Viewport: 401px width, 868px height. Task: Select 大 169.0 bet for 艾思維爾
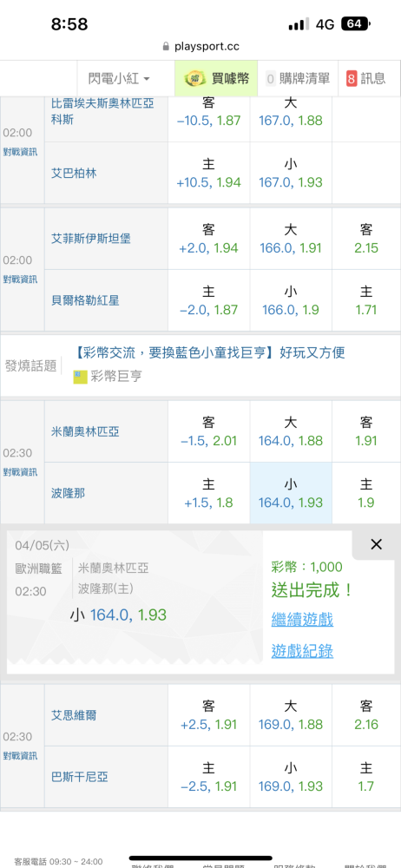(291, 715)
